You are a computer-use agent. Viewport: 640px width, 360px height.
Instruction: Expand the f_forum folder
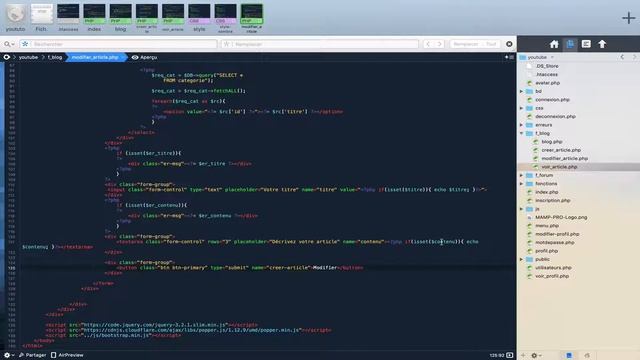(x=521, y=176)
